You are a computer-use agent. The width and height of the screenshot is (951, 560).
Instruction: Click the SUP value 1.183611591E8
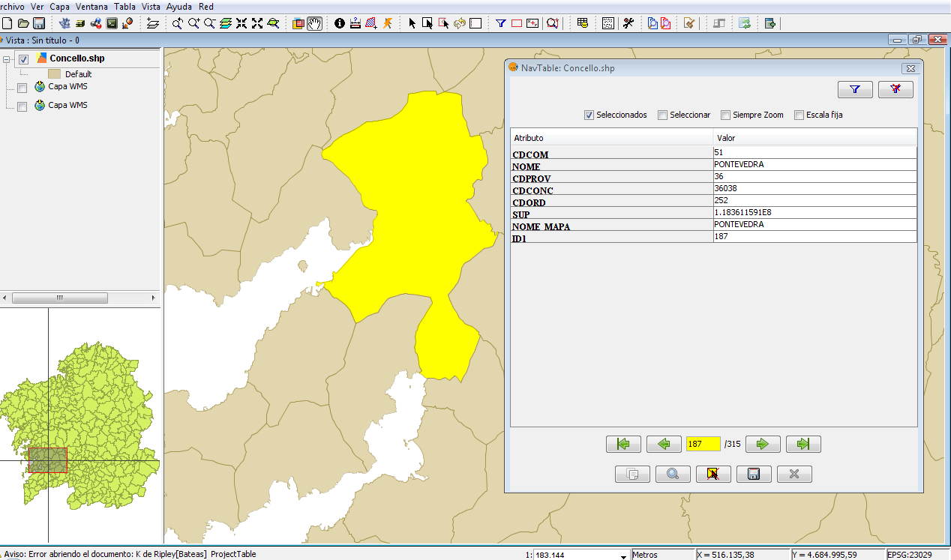click(814, 212)
